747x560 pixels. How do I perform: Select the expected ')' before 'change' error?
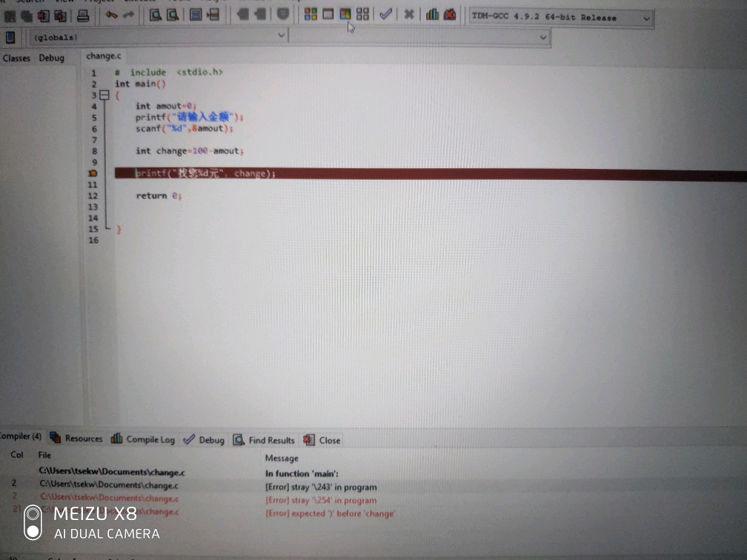pos(331,514)
